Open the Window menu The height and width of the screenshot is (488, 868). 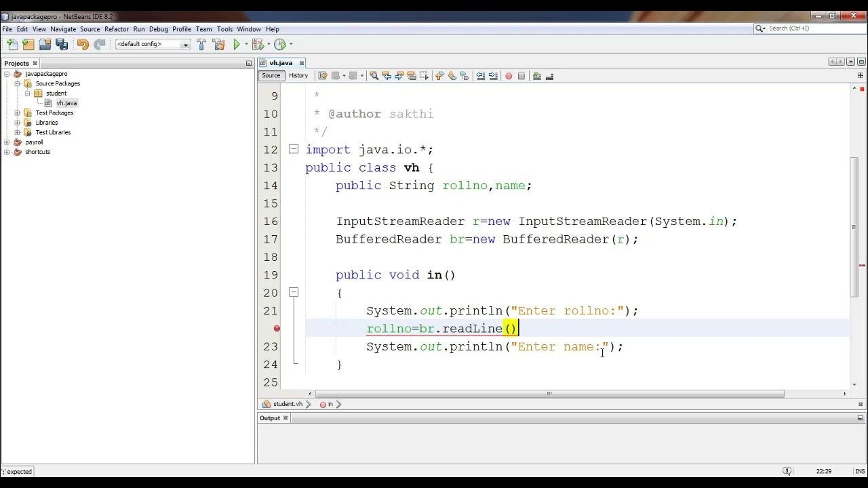pos(249,29)
